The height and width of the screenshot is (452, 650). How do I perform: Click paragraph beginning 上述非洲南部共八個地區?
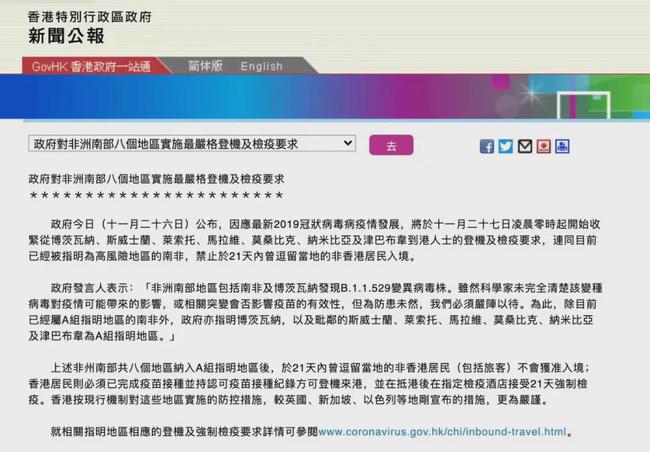pyautogui.click(x=309, y=384)
